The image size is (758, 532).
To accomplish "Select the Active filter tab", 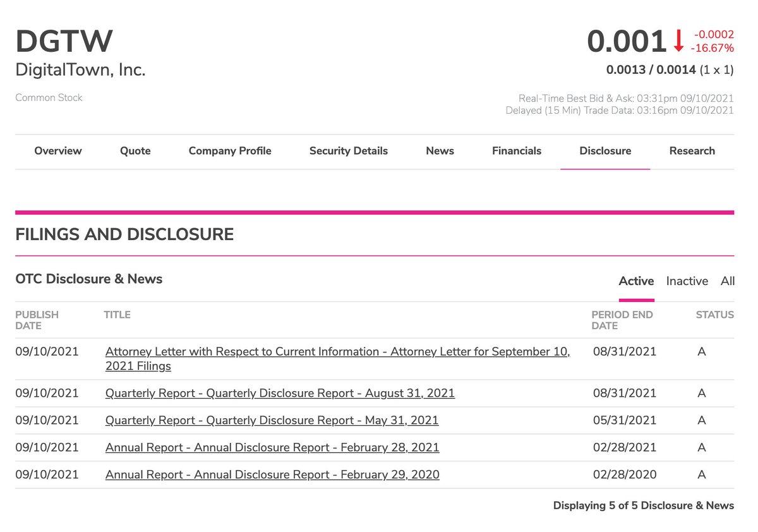I will coord(636,281).
